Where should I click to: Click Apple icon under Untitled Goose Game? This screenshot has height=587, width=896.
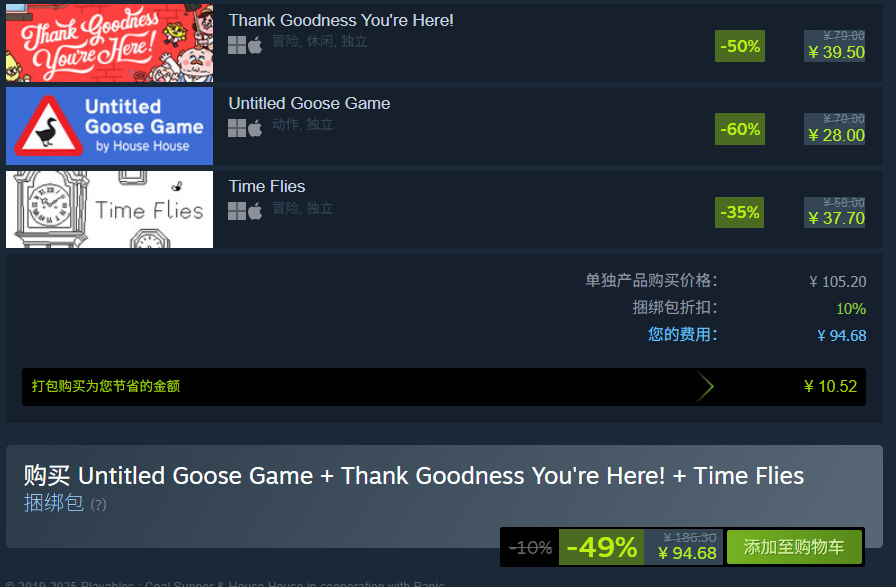click(x=255, y=128)
